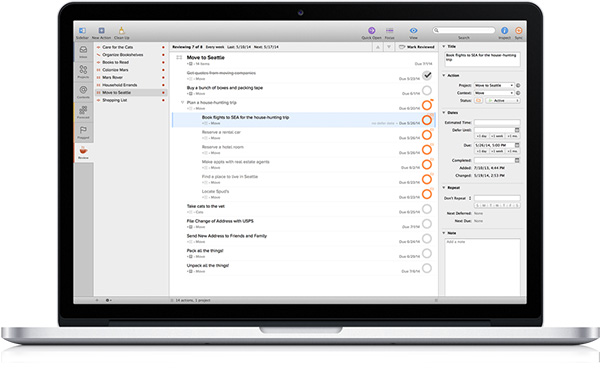
Task: Collapse the Title inspector section
Action: 444,46
